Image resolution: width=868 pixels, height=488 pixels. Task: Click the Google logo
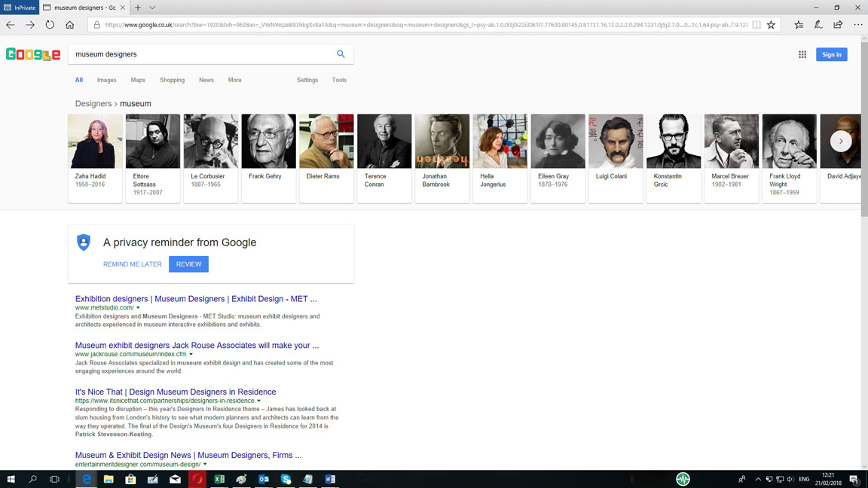coord(33,54)
